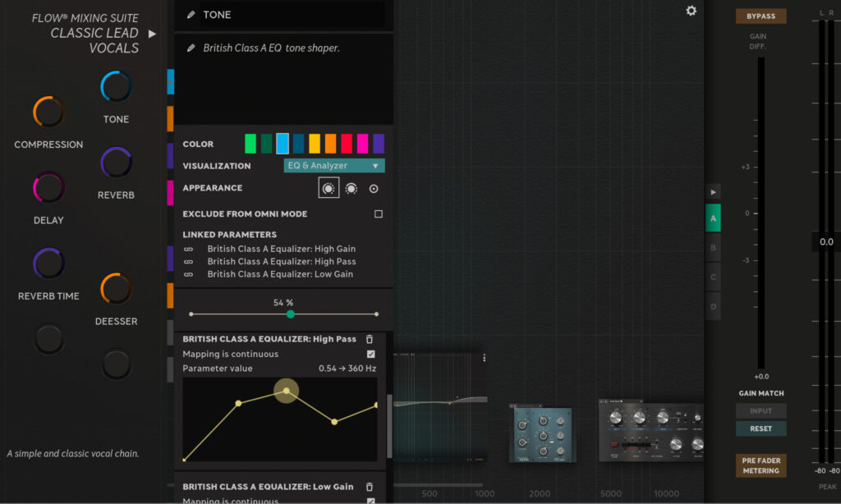This screenshot has height=504, width=841.
Task: Toggle PRE FADER METERING
Action: 761,465
